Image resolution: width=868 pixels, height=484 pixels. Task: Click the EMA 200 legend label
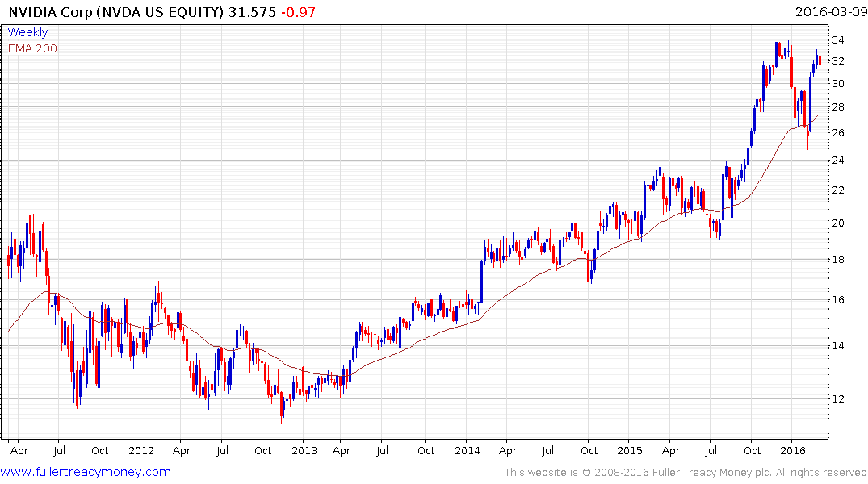tap(32, 48)
